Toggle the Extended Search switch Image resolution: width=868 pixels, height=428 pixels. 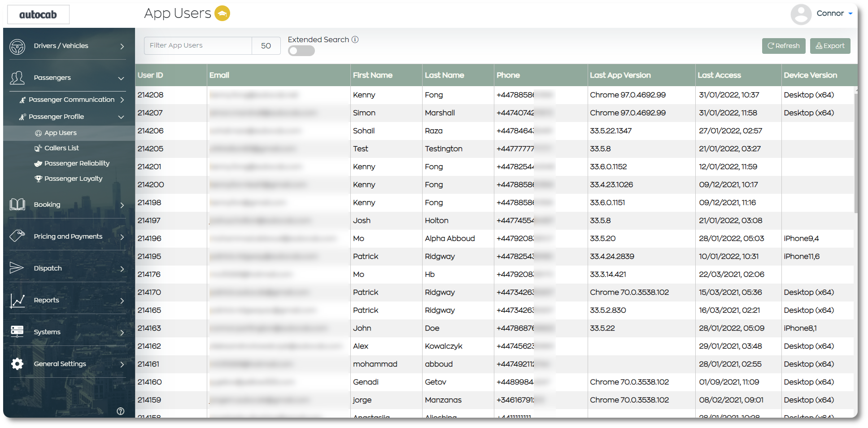[x=301, y=51]
